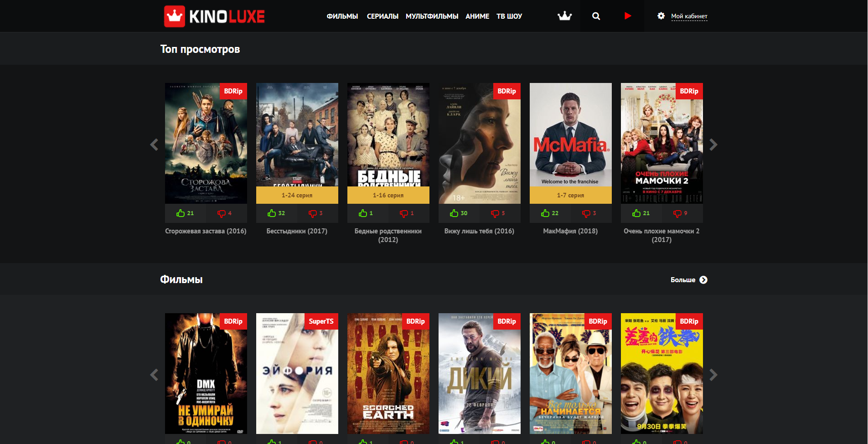
Task: Open the yellow Chinese comedy poster
Action: [x=662, y=373]
